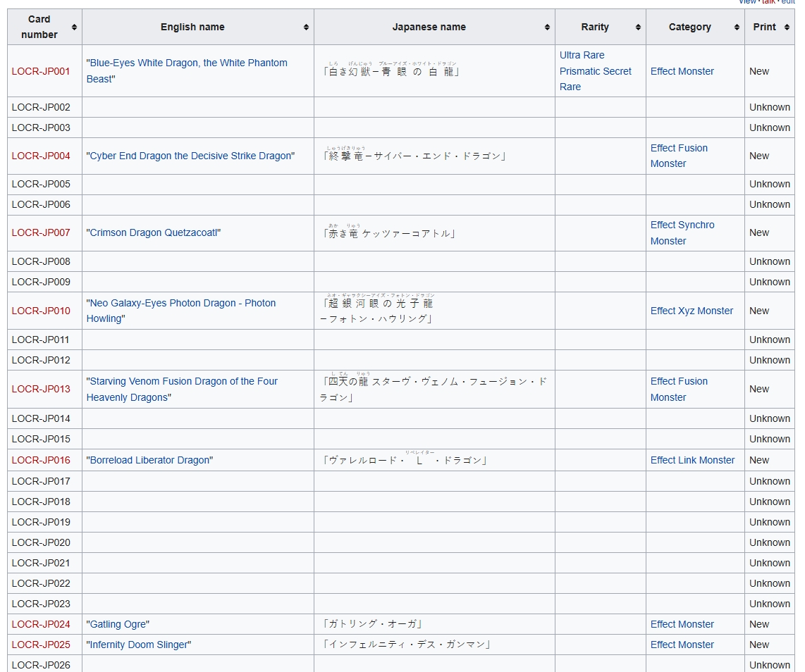Open Cyber End Dragon the Decisive Strike Dragon
Screen dimensions: 805x672
coord(190,156)
